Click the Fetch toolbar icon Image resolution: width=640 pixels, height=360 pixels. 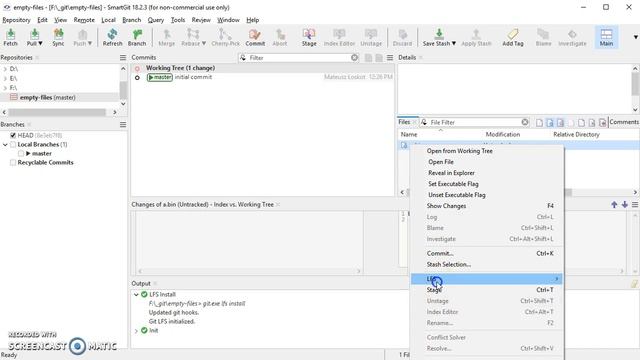11,38
